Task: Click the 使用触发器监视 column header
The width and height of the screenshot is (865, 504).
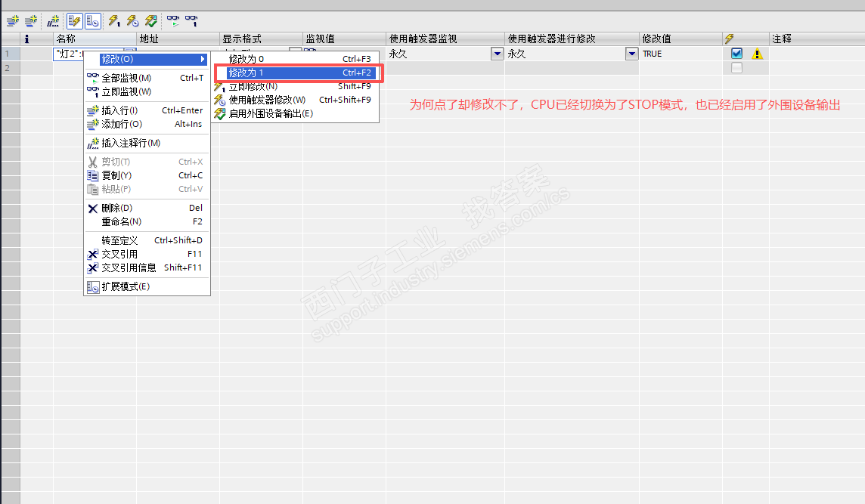Action: click(x=445, y=39)
